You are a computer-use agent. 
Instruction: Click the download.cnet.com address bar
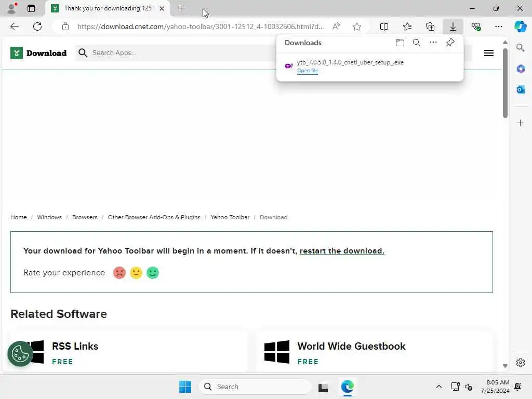(x=200, y=26)
